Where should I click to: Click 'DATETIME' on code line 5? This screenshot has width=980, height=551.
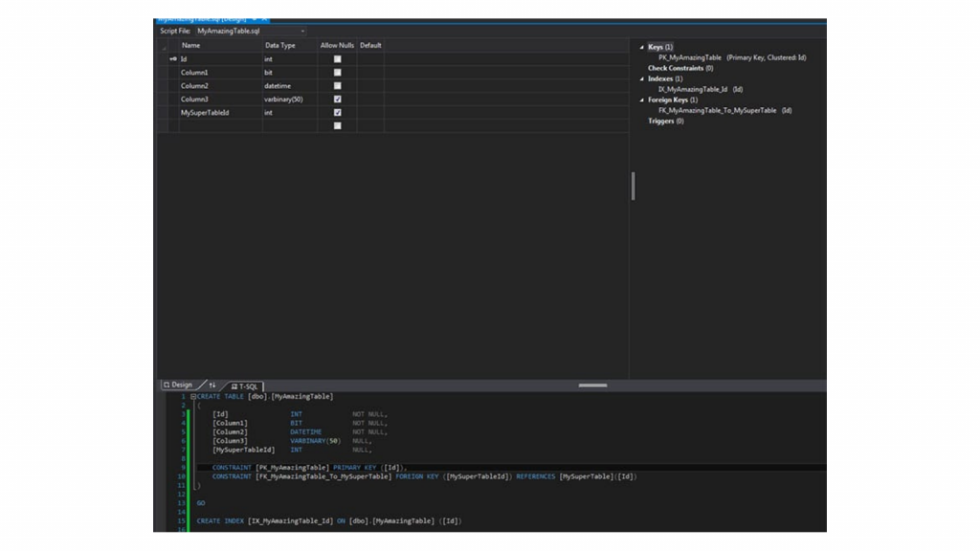click(x=305, y=432)
